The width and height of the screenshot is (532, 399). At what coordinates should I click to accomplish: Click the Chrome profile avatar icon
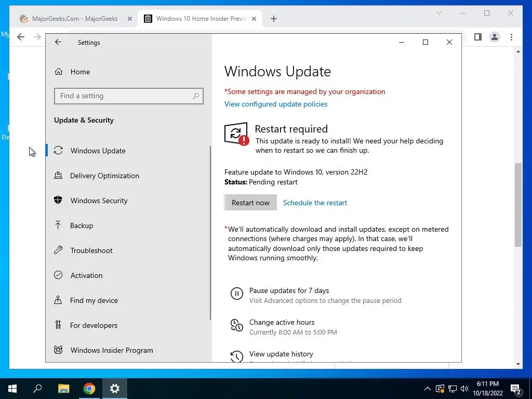tap(495, 37)
